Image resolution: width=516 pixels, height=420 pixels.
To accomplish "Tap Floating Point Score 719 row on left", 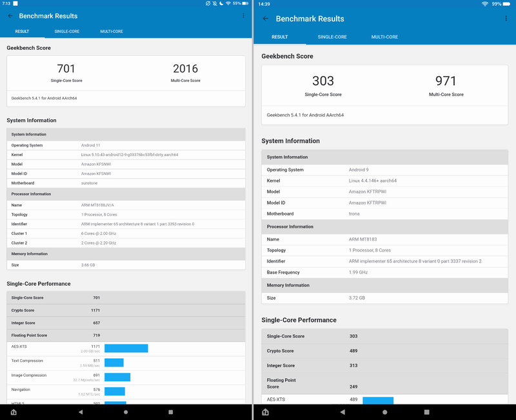I will point(126,335).
